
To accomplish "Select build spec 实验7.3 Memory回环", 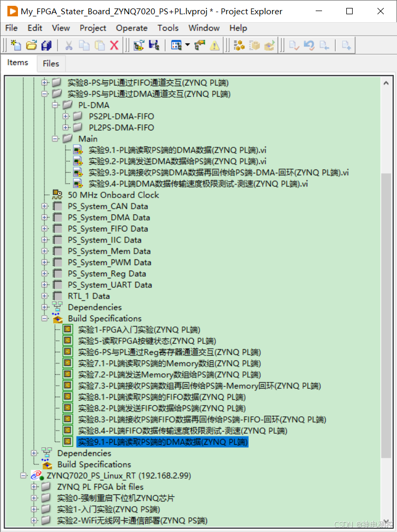I will coord(200,386).
